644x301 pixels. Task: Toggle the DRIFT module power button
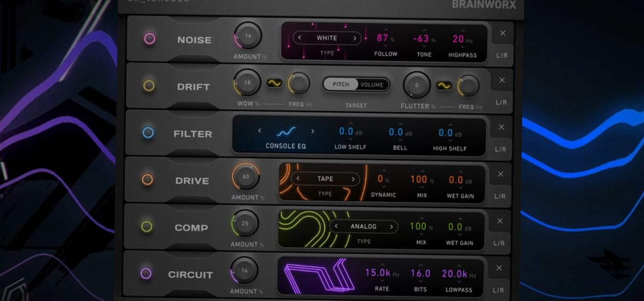click(x=149, y=85)
